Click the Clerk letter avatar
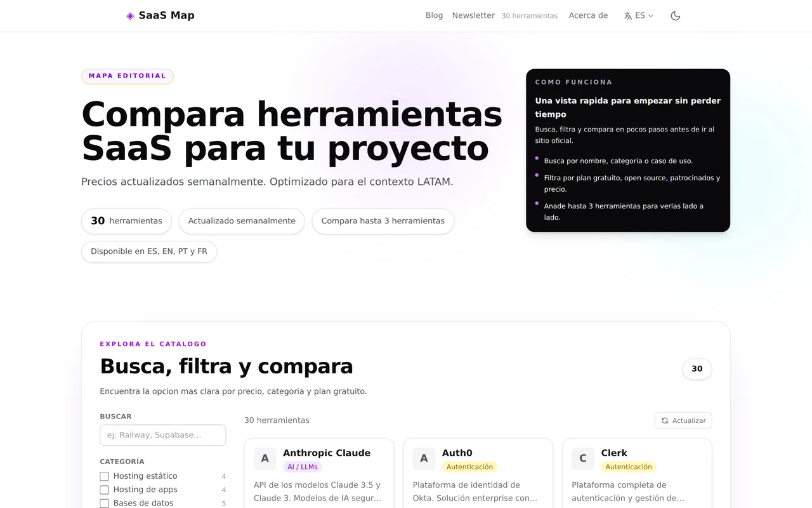Viewport: 812px width, 508px height. coord(583,458)
